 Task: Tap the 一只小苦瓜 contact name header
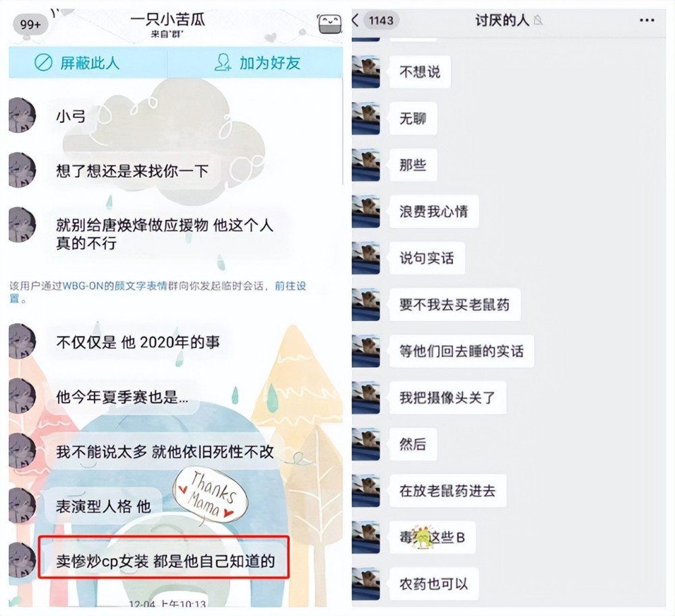pyautogui.click(x=167, y=20)
